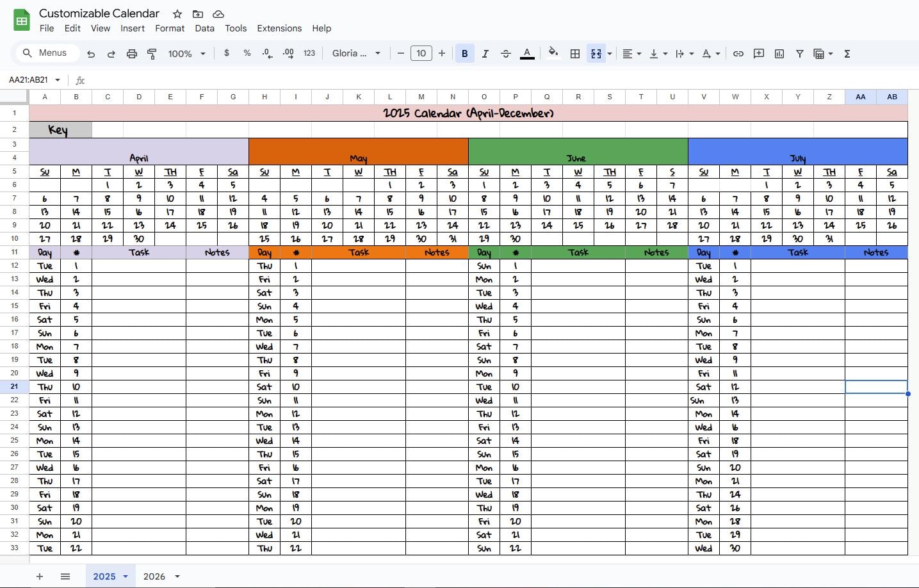Image resolution: width=919 pixels, height=588 pixels.
Task: Open the merge type dropdown arrow
Action: pyautogui.click(x=610, y=54)
